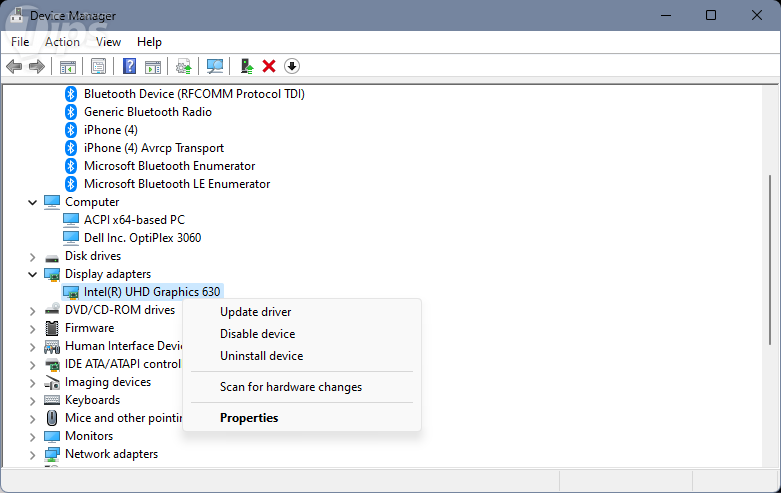Open the File menu
Image resolution: width=781 pixels, height=494 pixels.
coord(20,42)
